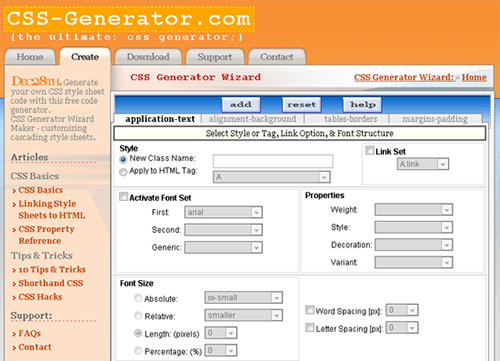
Task: Select the Create navigation tab
Action: click(x=85, y=57)
